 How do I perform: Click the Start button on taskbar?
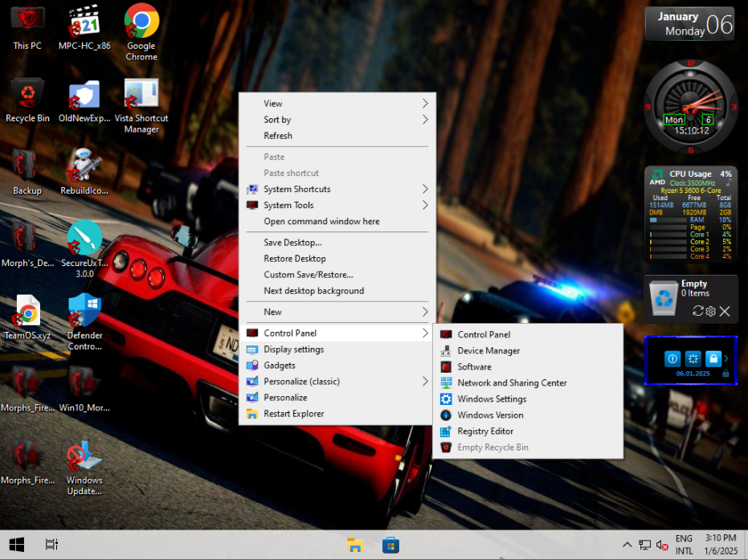coord(17,544)
